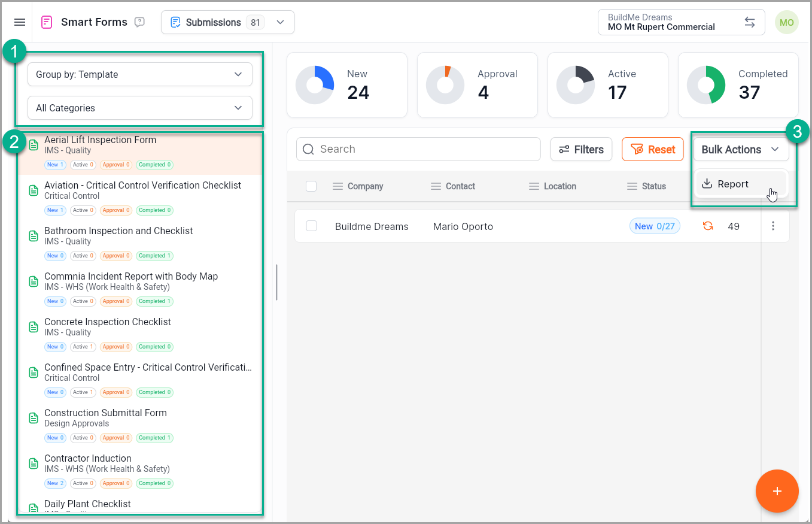Open the All Categories dropdown

coord(140,108)
